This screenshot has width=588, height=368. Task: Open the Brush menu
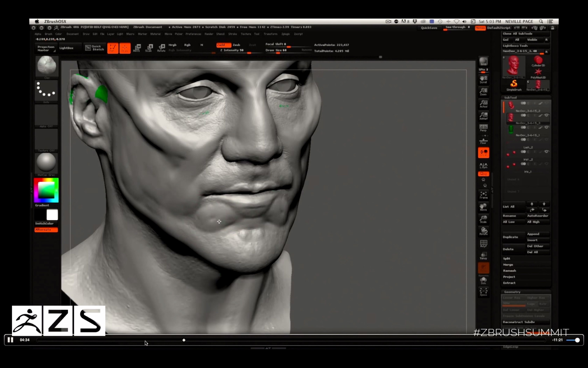48,34
